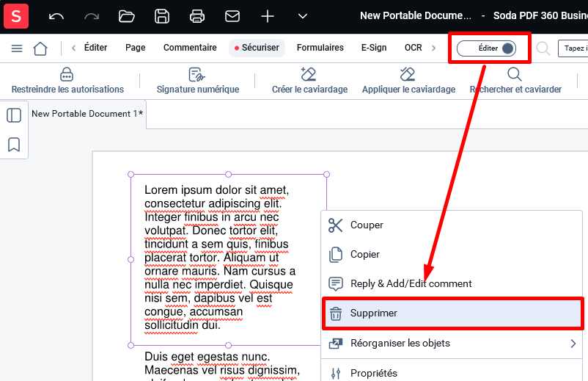Open the OCR ribbon tab
This screenshot has height=381, width=588.
pos(414,48)
